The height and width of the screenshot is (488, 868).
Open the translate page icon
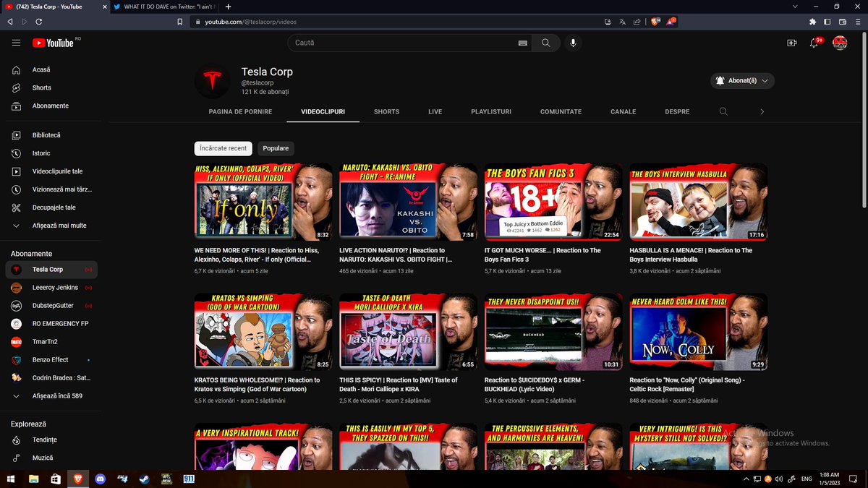pyautogui.click(x=622, y=22)
